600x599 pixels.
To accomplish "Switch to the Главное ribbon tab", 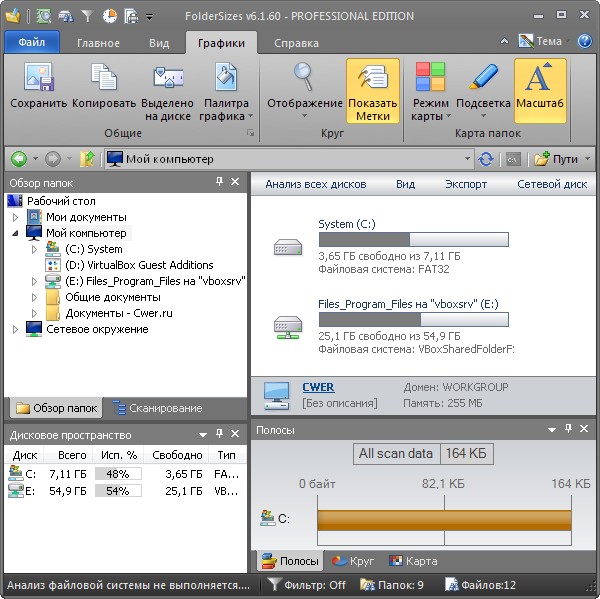I will [98, 43].
